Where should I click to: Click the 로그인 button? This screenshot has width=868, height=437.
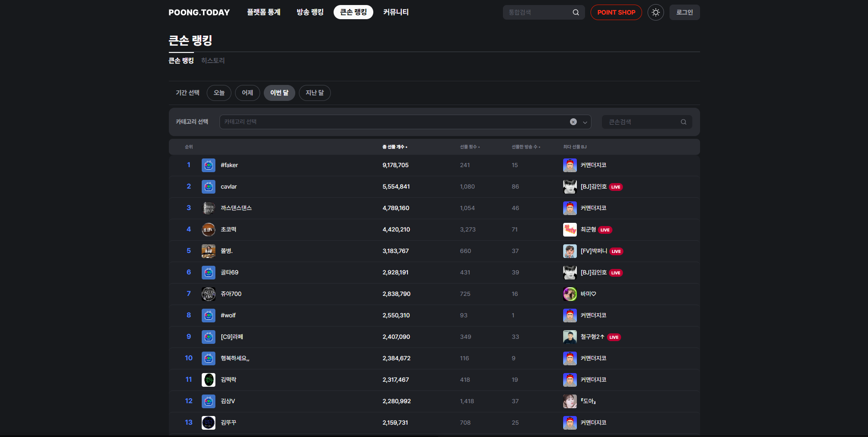pyautogui.click(x=684, y=12)
